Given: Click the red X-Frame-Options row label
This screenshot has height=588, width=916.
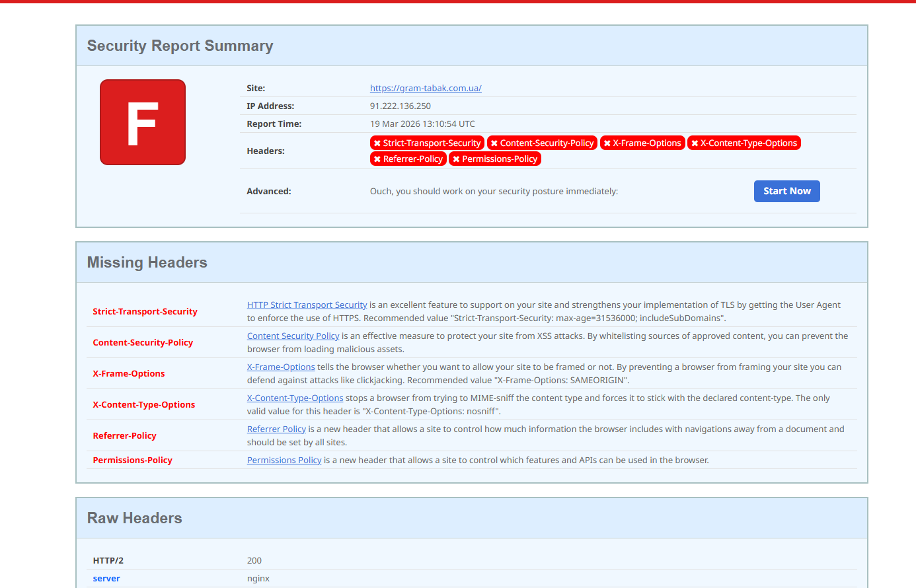Looking at the screenshot, I should pyautogui.click(x=129, y=373).
